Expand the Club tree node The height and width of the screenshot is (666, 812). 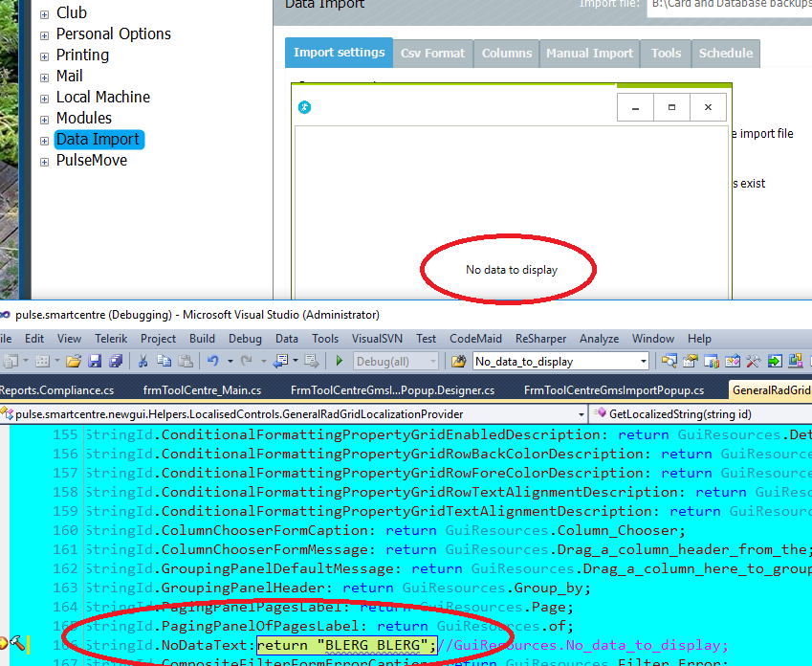45,14
